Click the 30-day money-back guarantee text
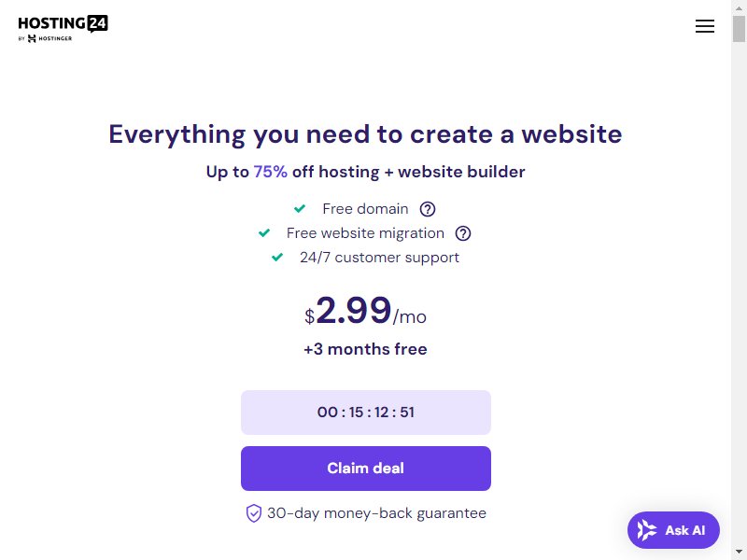747x560 pixels. [377, 513]
